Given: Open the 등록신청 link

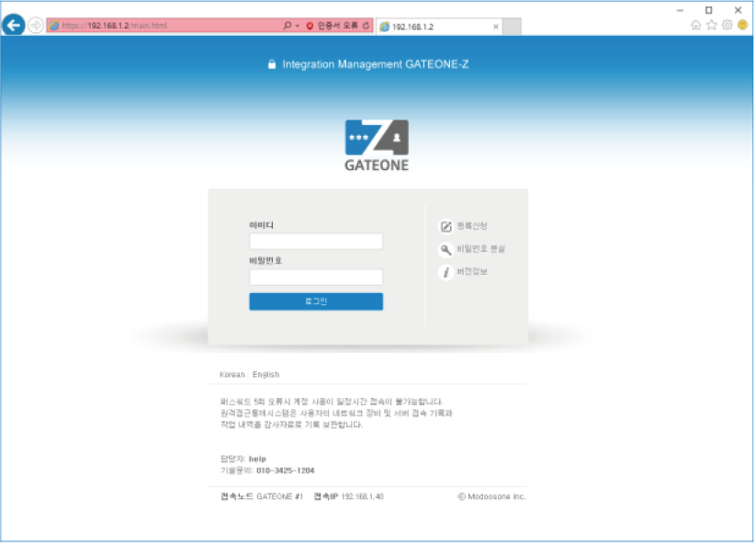Looking at the screenshot, I should [x=473, y=226].
